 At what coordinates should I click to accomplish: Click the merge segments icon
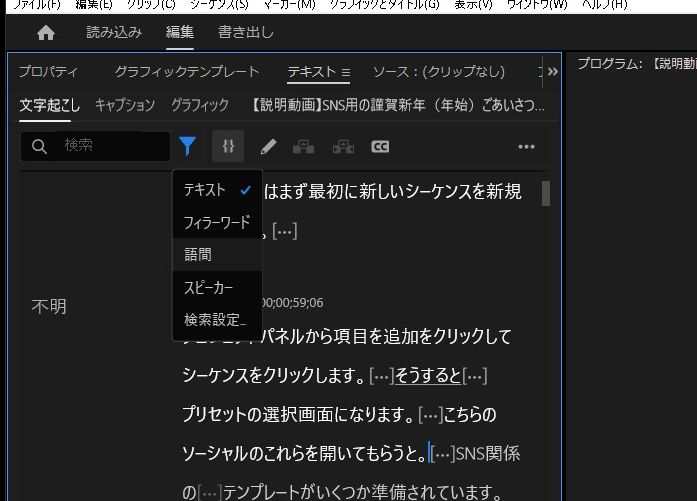click(304, 147)
